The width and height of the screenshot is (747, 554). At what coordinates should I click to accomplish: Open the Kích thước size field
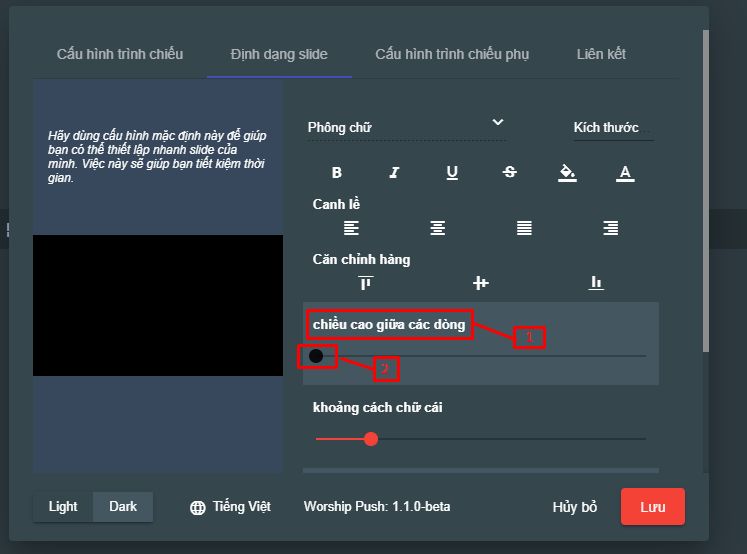pos(614,128)
